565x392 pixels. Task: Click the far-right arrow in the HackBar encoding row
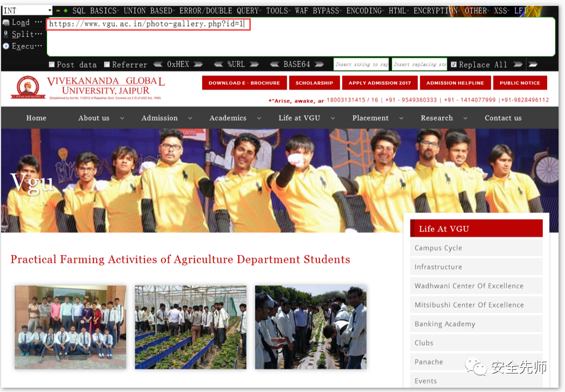(x=533, y=64)
